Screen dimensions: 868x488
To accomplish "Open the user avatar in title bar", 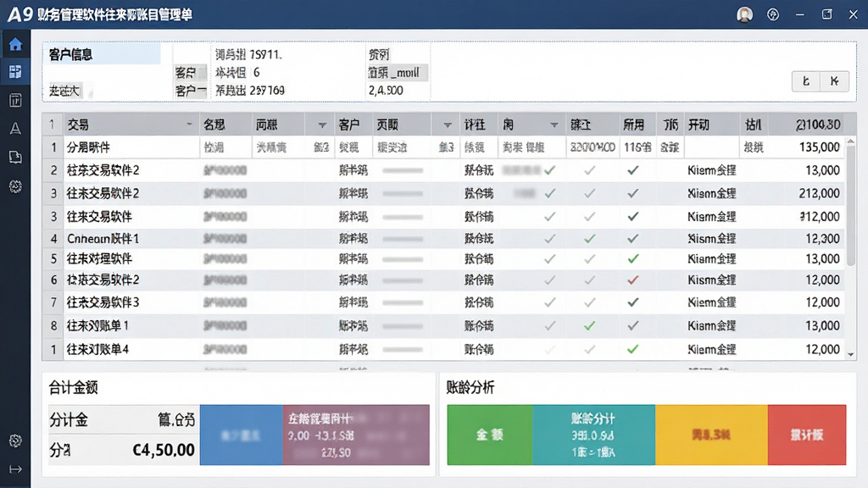I will pos(744,14).
